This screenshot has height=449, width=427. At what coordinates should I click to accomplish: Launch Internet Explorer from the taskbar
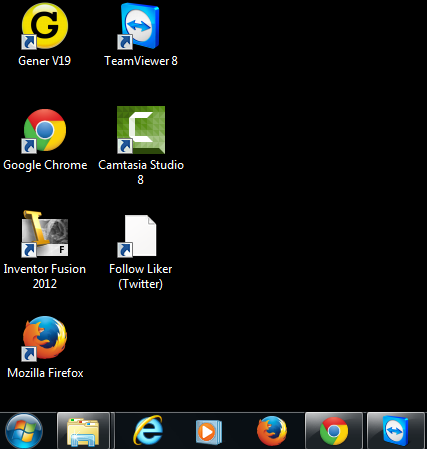pyautogui.click(x=148, y=431)
